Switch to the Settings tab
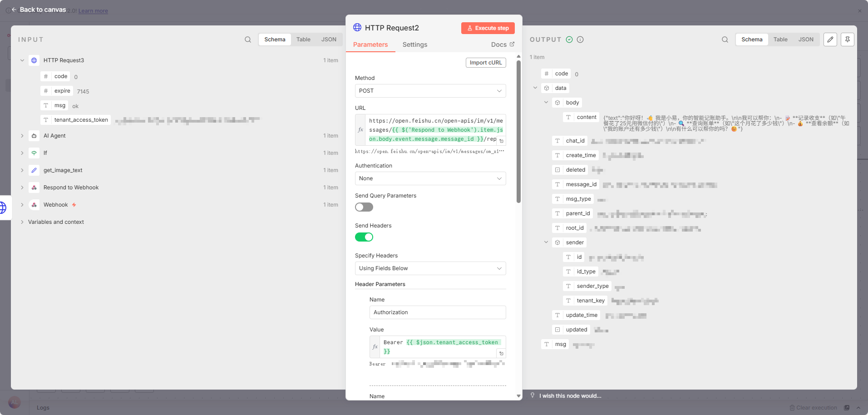The image size is (868, 415). point(414,44)
